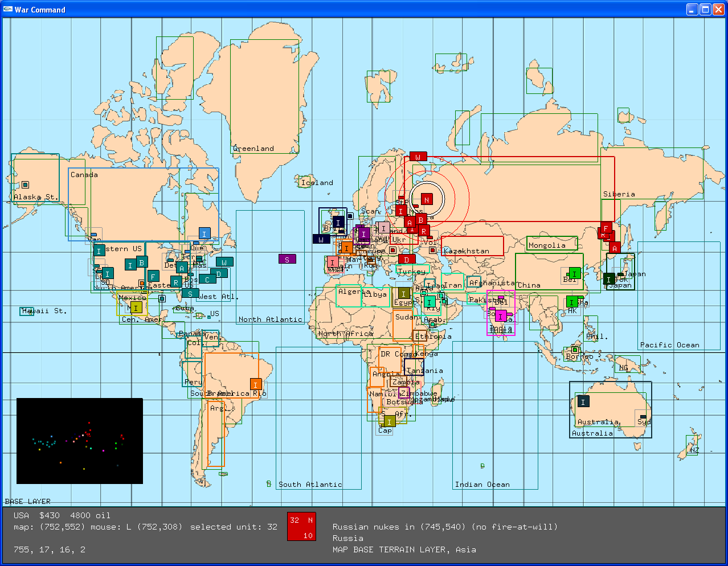The image size is (728, 566).
Task: Click the red W unit above Russia
Action: pyautogui.click(x=418, y=157)
